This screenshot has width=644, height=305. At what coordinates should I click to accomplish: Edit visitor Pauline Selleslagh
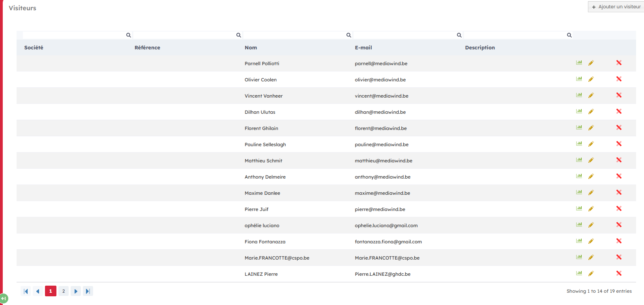[591, 144]
